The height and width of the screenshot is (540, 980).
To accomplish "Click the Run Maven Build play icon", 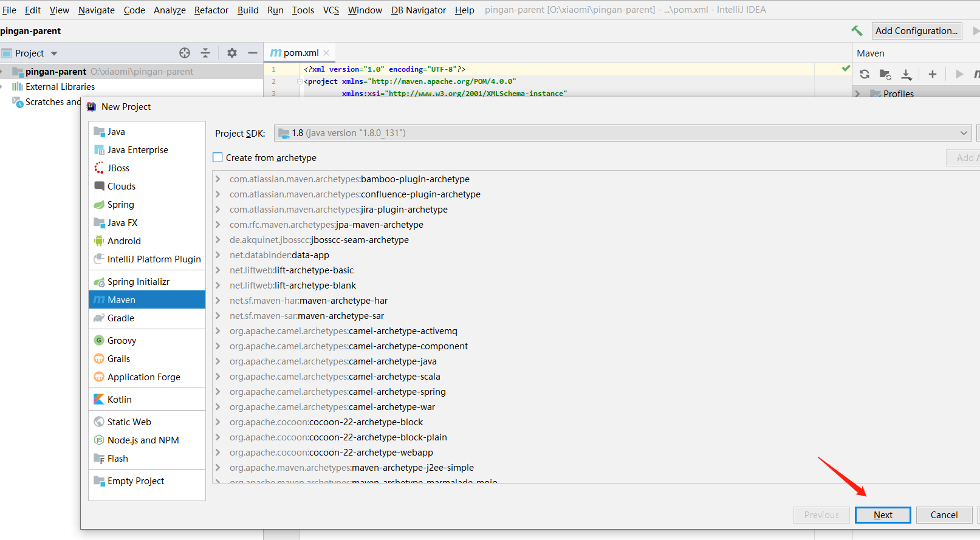I will pyautogui.click(x=959, y=74).
